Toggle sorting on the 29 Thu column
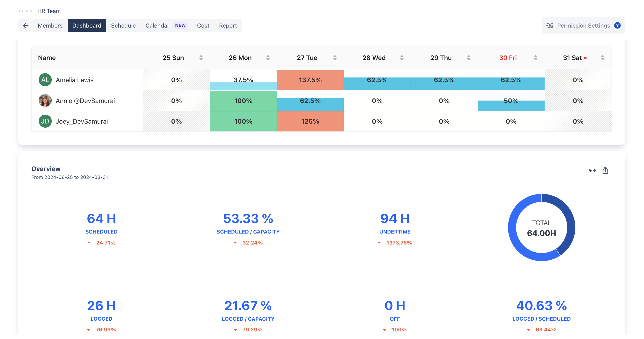 click(x=469, y=58)
